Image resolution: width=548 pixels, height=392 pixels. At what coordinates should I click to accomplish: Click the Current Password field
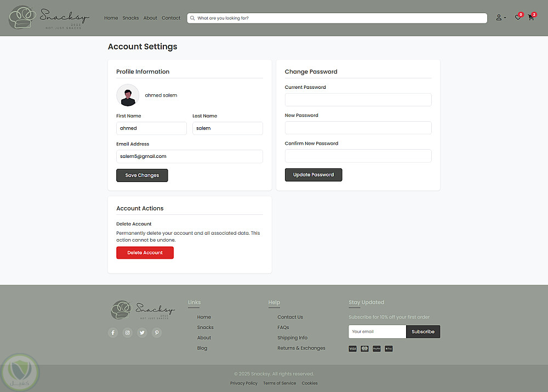(358, 100)
